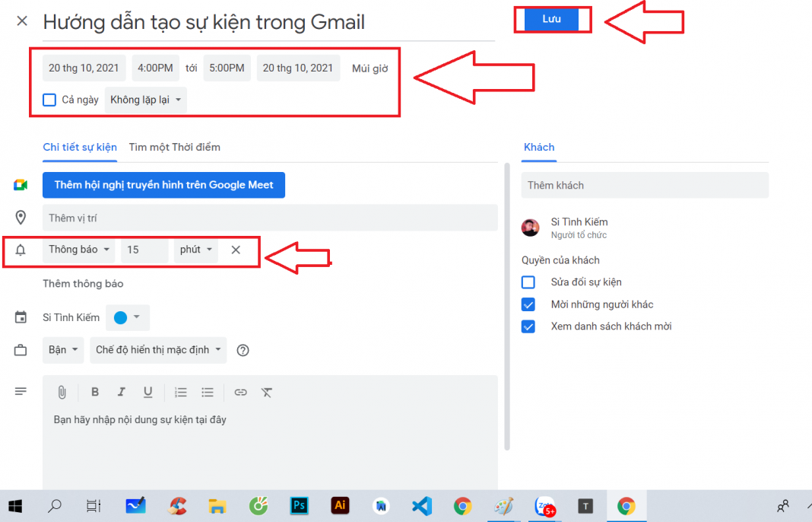Insert a numbered list
The width and height of the screenshot is (812, 522).
[x=181, y=393]
